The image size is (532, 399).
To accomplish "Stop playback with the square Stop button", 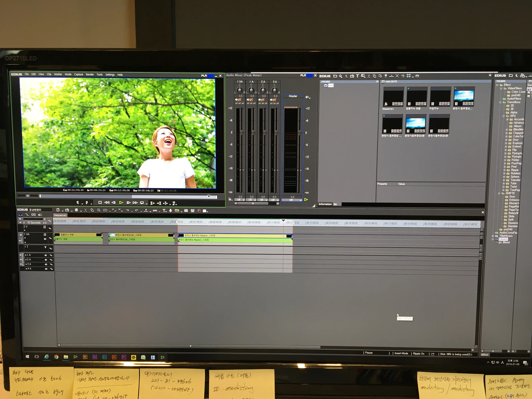I will pyautogui.click(x=100, y=203).
